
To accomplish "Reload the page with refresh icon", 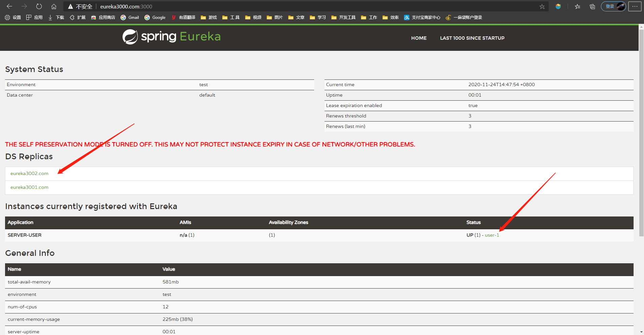I will pos(39,6).
